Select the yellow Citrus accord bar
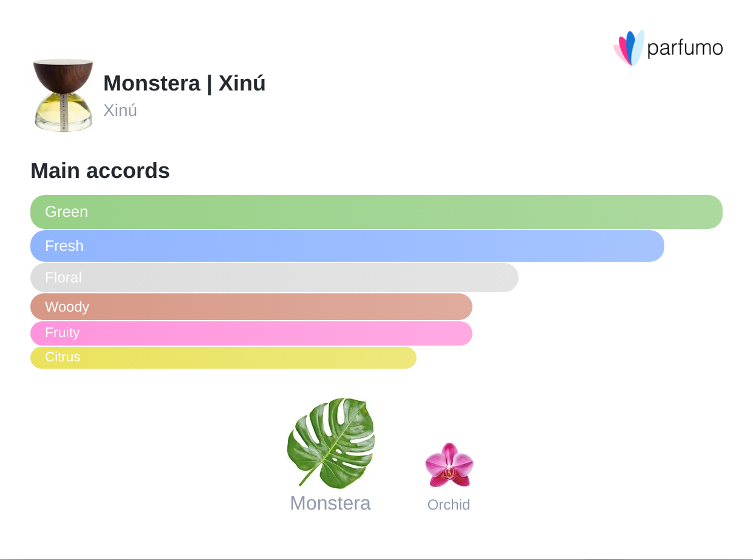753x560 pixels. point(223,357)
